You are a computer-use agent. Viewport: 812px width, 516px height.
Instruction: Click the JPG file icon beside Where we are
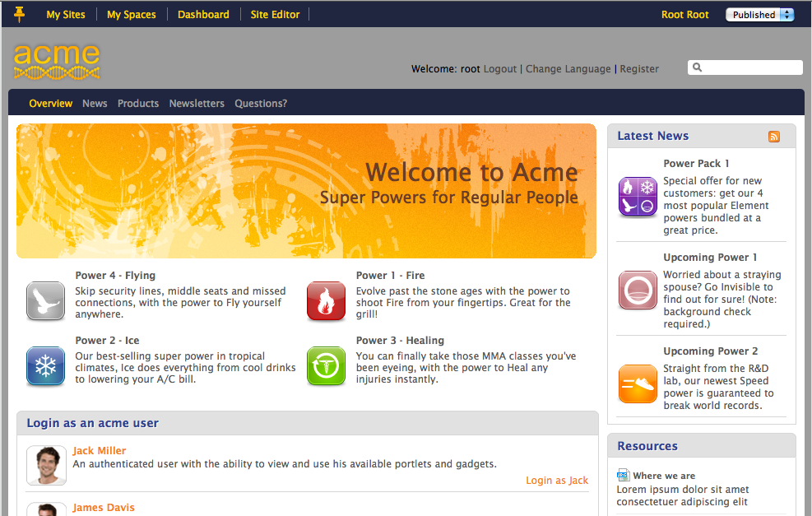(x=623, y=475)
